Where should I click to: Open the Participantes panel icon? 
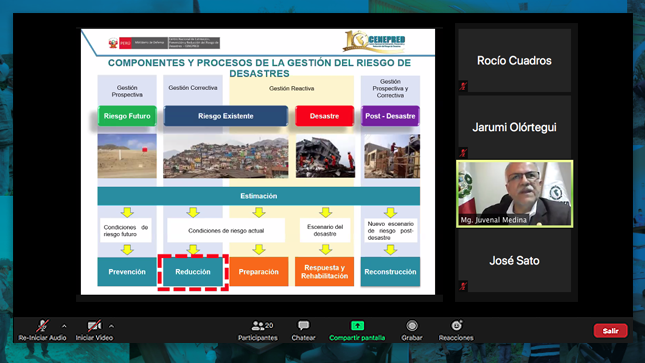click(x=258, y=326)
